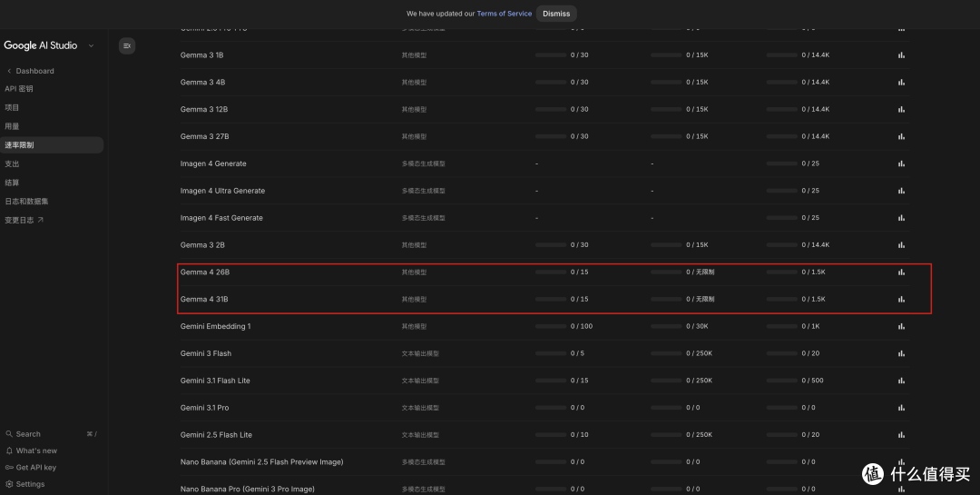
Task: Click the Imagen 4 Ultra Generate model name
Action: (x=222, y=190)
